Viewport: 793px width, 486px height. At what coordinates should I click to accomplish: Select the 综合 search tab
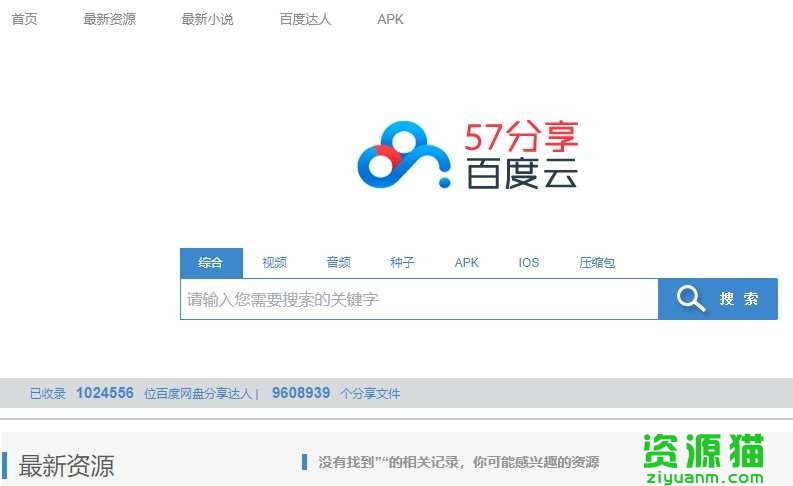[211, 262]
